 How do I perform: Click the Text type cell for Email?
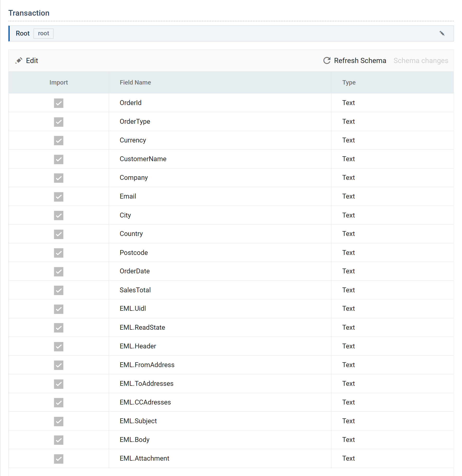[x=392, y=196]
